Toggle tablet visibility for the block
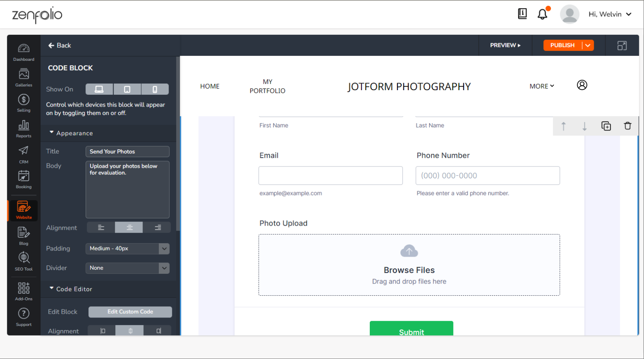Screen dimensions: 644x359 [x=127, y=89]
